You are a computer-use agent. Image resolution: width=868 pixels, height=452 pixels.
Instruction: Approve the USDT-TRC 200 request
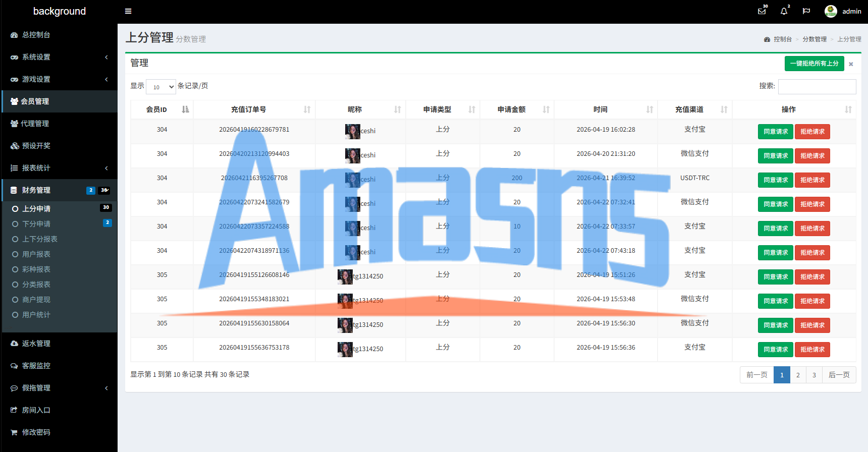point(776,180)
